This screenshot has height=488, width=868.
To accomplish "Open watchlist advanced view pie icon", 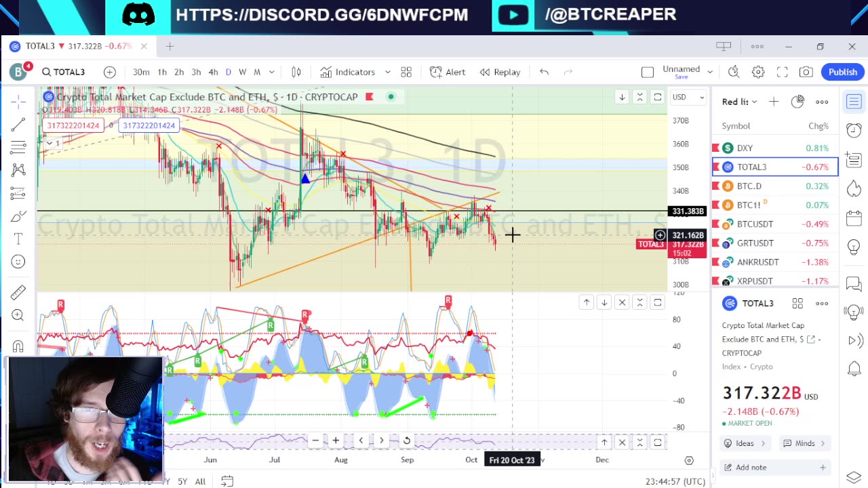I will [797, 102].
